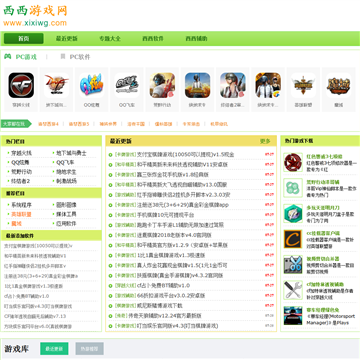The width and height of the screenshot is (360, 360).
Task: Open PUBG icon with Tencent logo badge
Action: pos(268,85)
